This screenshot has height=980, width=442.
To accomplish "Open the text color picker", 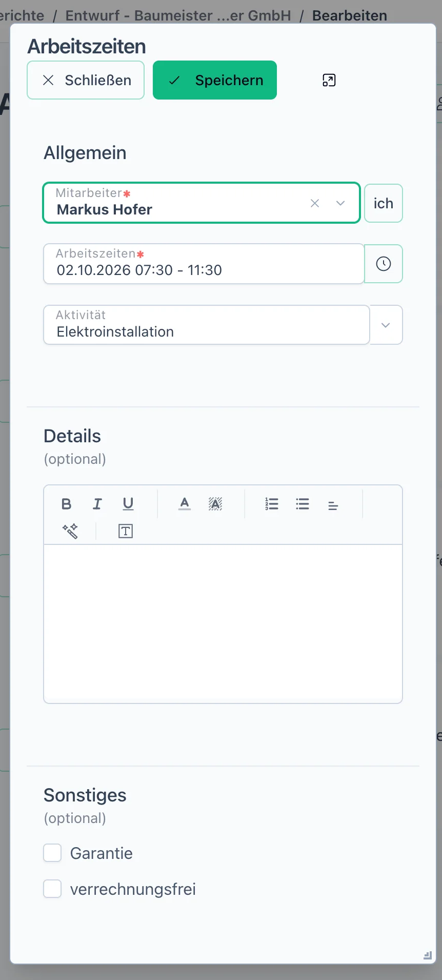I will tap(185, 504).
